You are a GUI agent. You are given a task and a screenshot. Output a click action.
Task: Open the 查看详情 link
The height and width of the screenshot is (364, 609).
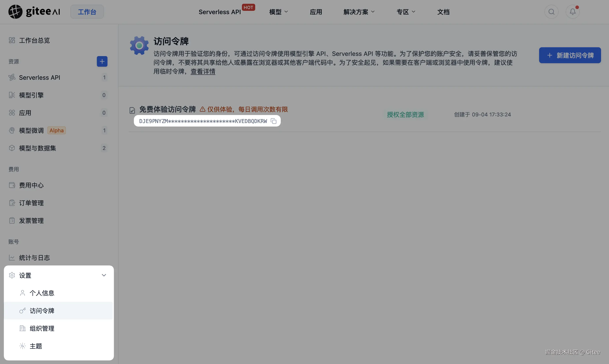coord(203,71)
